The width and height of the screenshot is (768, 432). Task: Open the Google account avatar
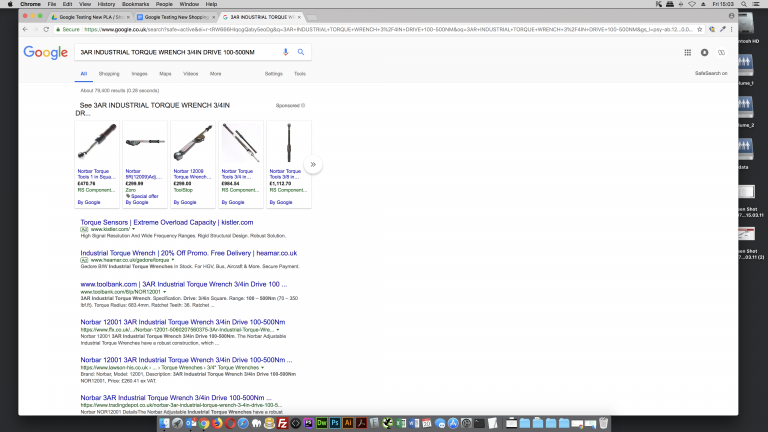721,52
